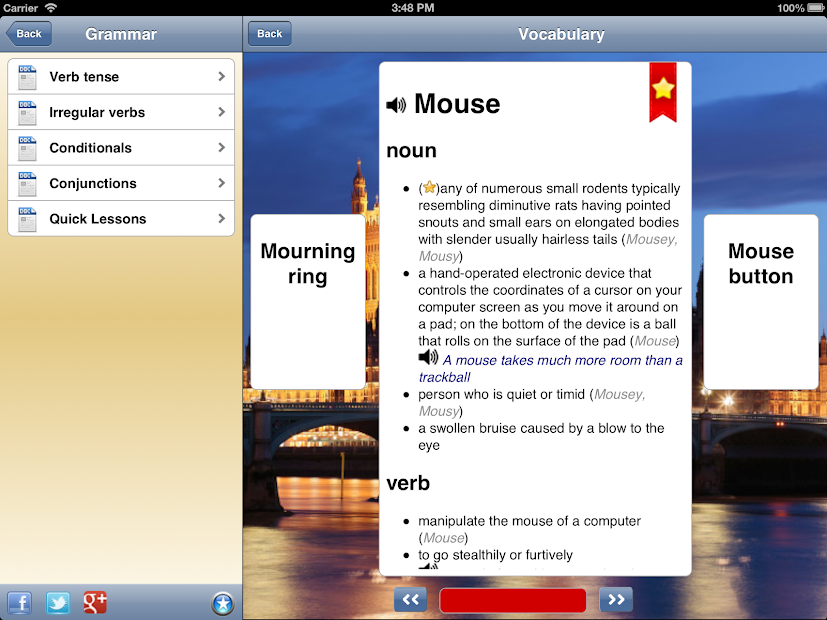Advance to the next flashcard

click(x=615, y=599)
